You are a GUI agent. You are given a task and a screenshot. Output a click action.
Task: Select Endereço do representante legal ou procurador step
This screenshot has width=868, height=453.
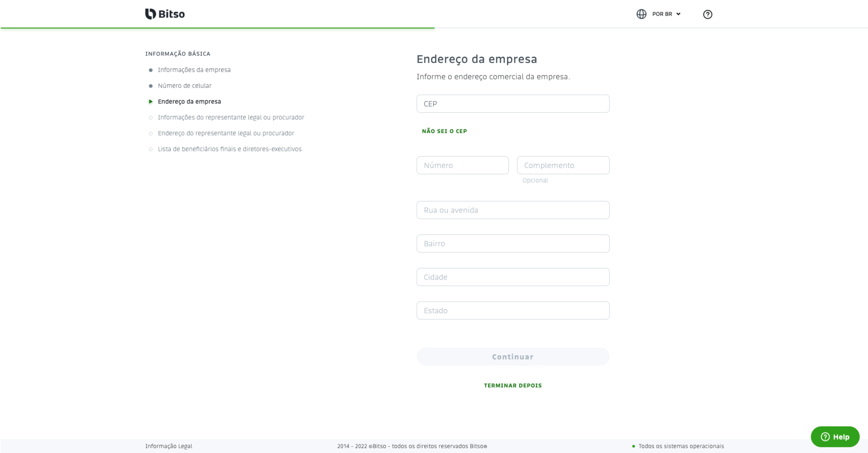coord(226,133)
